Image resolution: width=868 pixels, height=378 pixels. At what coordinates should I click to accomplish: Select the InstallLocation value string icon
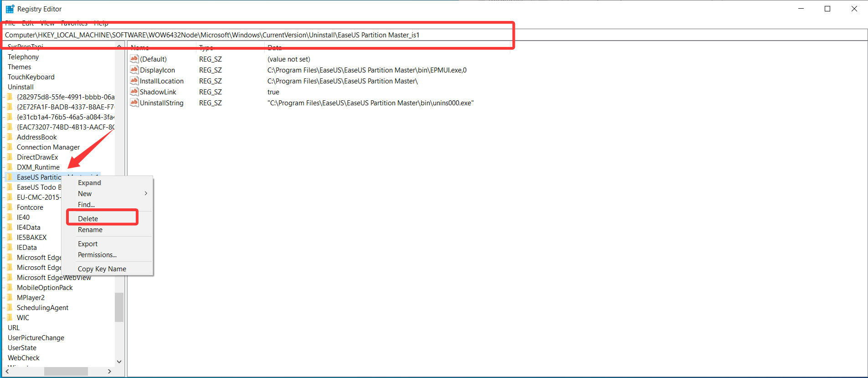click(134, 81)
